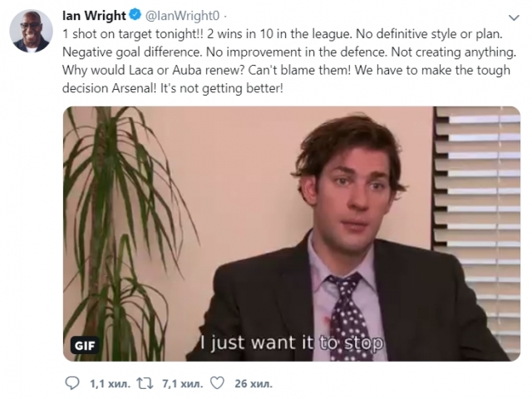Click the blue verified badge

pyautogui.click(x=135, y=15)
